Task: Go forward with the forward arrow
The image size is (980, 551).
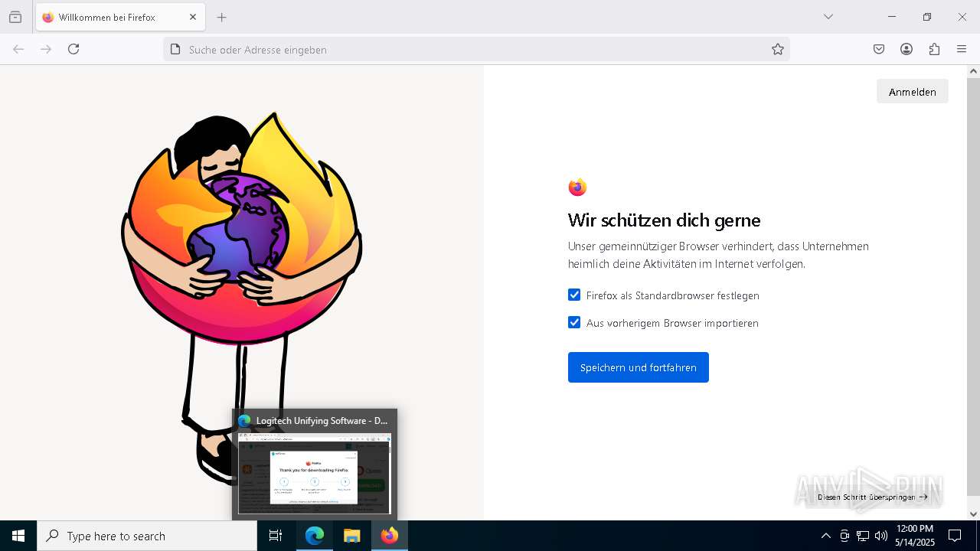Action: pyautogui.click(x=46, y=49)
